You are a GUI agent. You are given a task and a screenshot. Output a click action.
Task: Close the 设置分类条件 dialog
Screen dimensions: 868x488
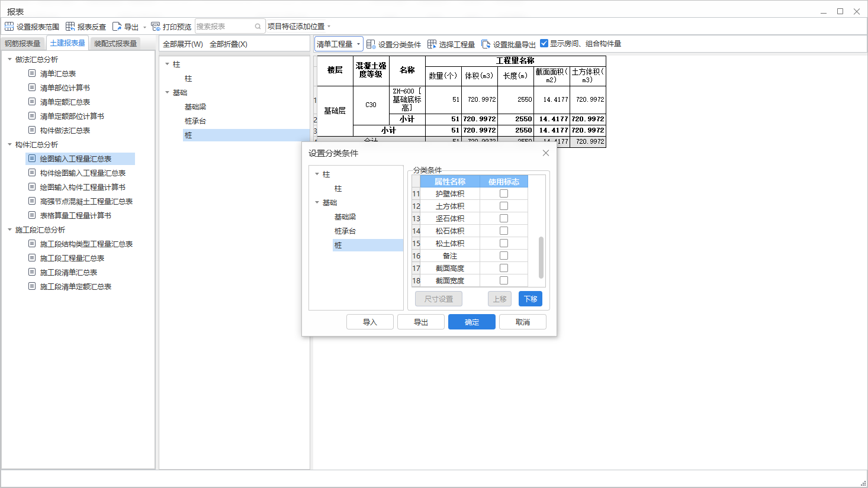pos(546,153)
